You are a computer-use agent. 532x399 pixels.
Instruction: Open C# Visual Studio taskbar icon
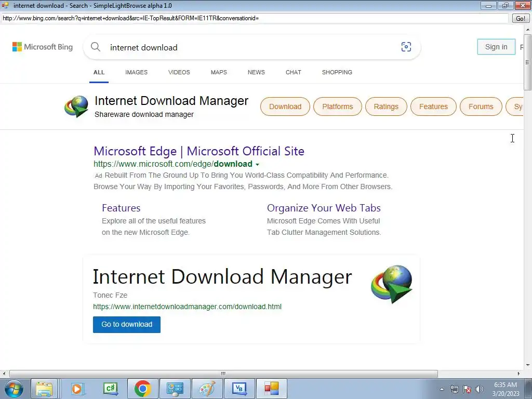110,389
